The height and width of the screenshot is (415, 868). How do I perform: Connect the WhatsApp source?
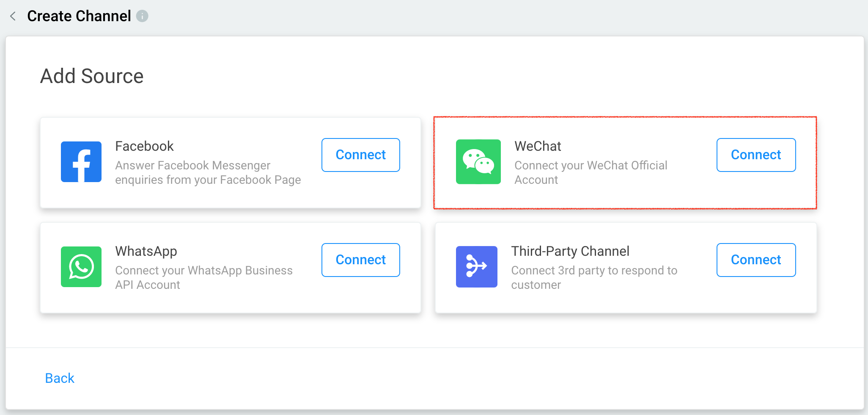(361, 260)
